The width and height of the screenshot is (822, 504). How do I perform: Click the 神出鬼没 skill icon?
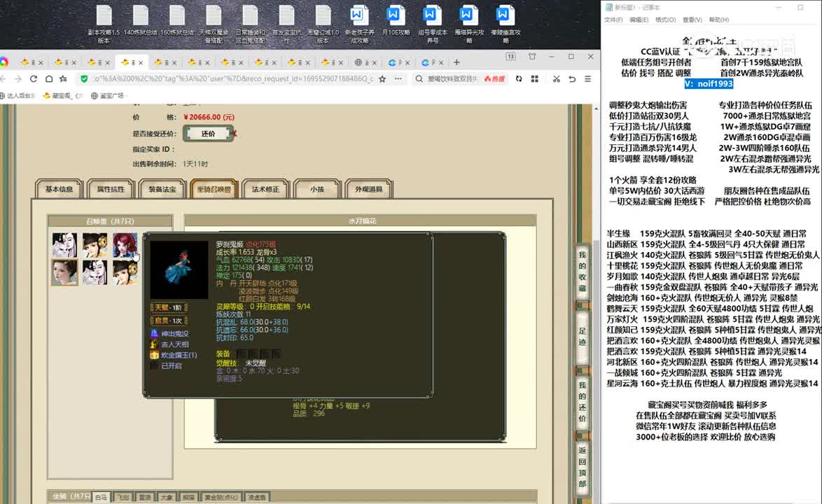[x=154, y=333]
